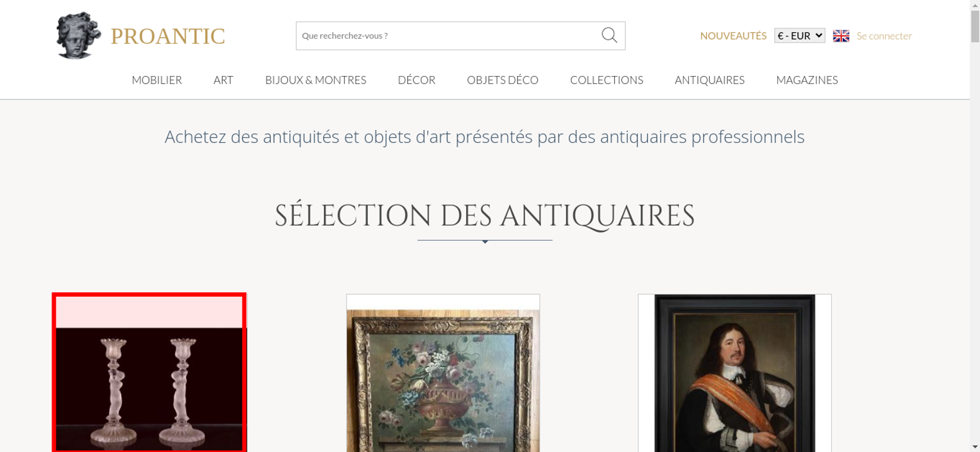Open the DÉCOR menu
980x452 pixels.
pos(416,80)
